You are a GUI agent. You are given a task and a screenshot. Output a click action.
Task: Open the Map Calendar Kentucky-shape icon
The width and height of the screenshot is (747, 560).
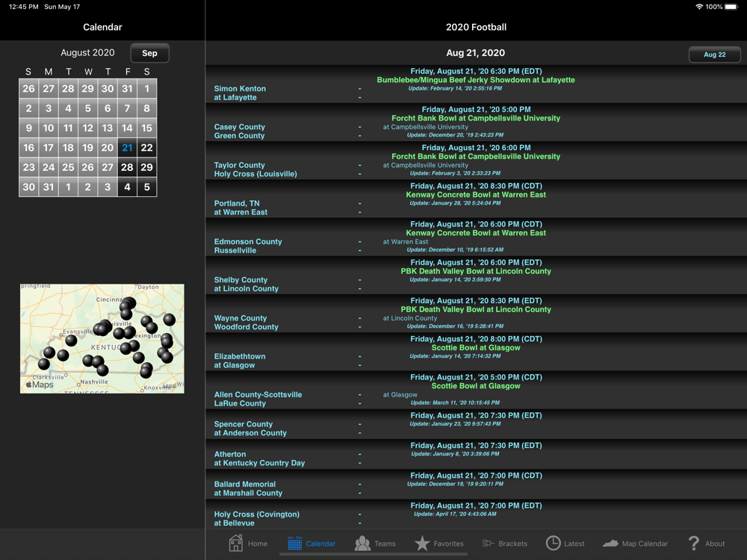(610, 544)
